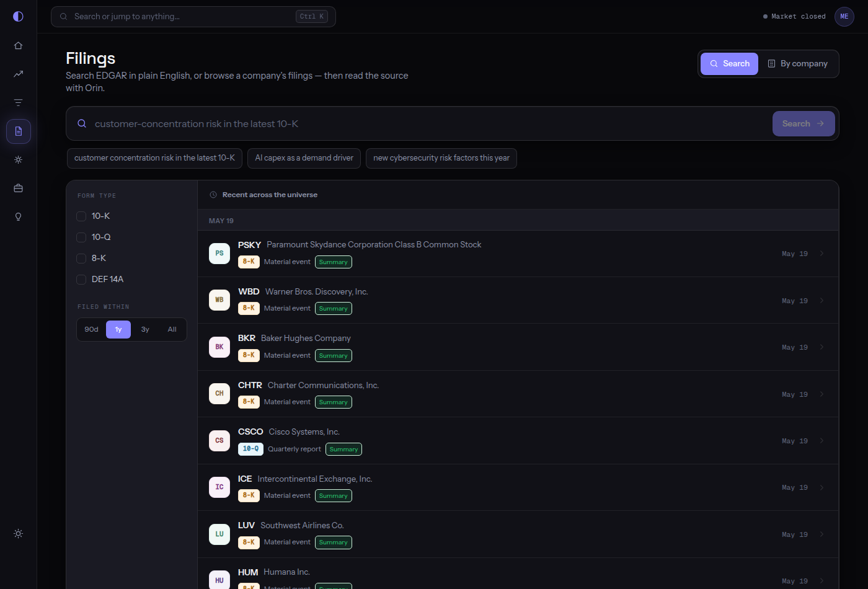Set filed within to All

point(172,329)
